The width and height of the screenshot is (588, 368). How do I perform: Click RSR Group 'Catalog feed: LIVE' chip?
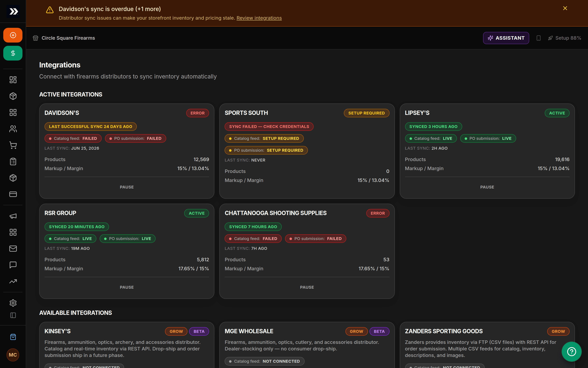[70, 239]
